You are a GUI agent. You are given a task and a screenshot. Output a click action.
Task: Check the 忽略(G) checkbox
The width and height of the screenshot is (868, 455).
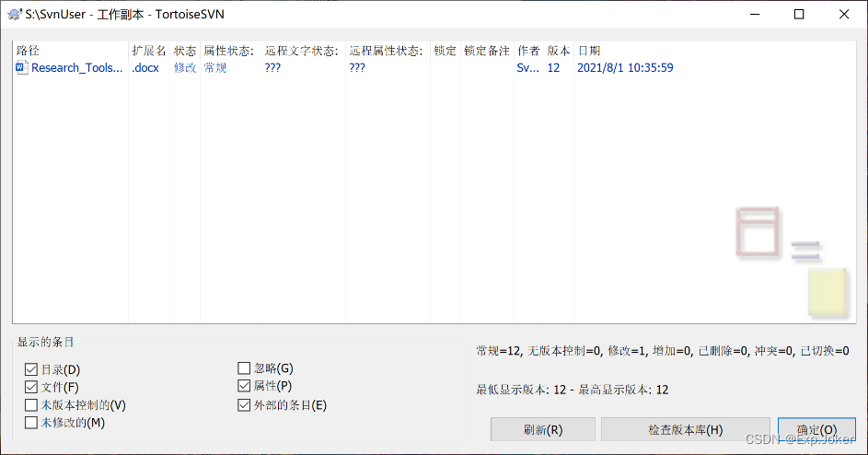point(244,368)
